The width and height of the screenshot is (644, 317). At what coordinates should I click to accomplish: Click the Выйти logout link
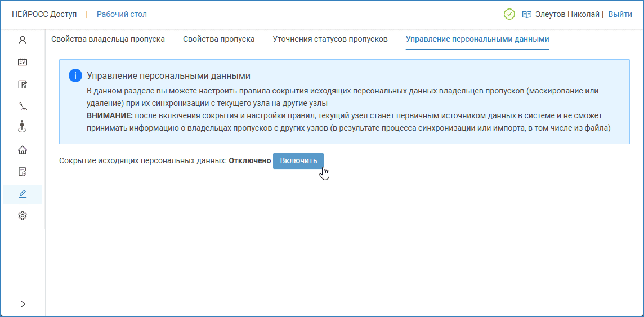(x=620, y=14)
